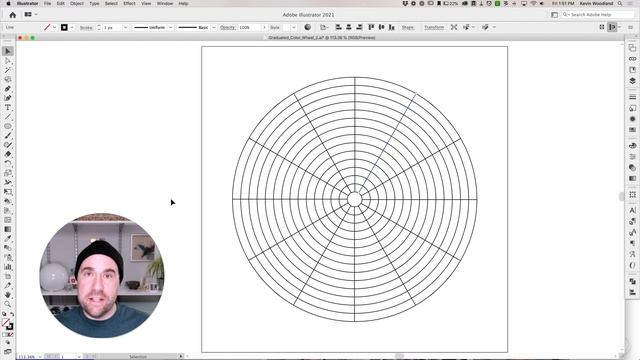640x360 pixels.
Task: Select the Shaper tool
Action: 8,145
